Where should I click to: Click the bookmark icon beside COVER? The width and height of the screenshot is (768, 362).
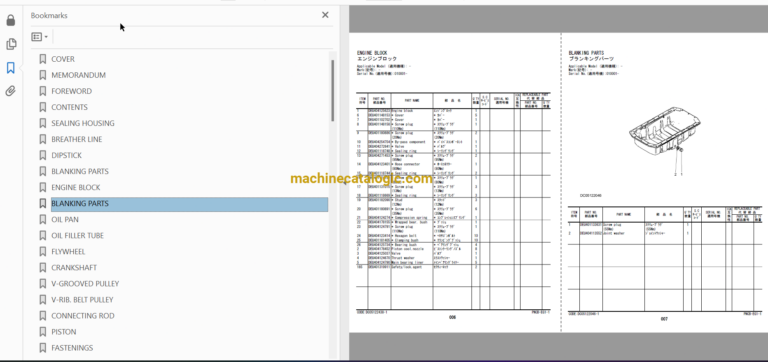pos(43,59)
